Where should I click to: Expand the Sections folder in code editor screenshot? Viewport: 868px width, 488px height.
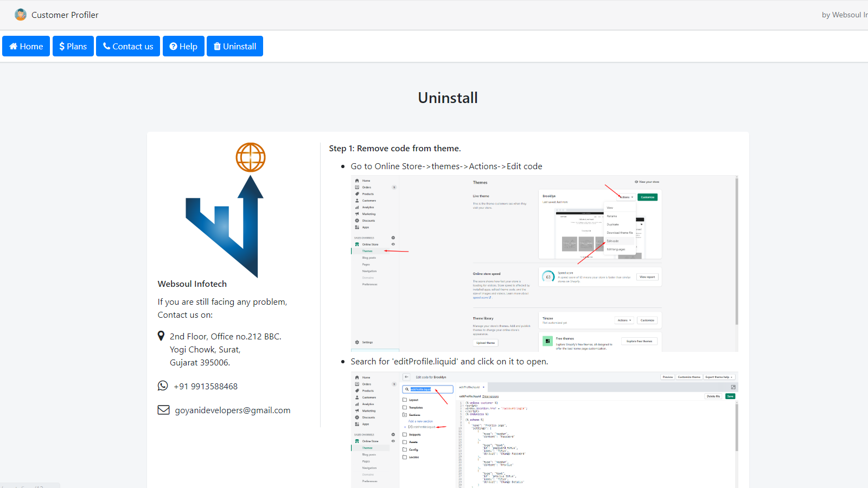click(x=405, y=415)
